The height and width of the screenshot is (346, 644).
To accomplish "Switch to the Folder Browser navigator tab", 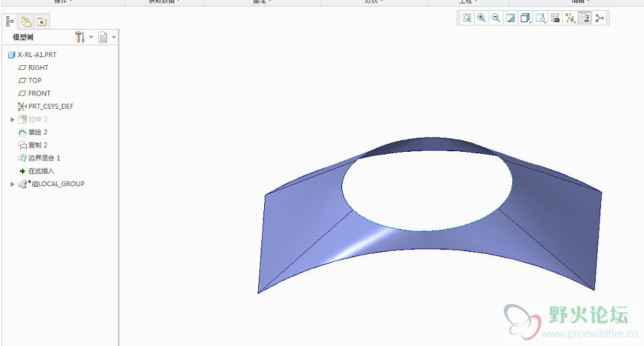I will click(26, 21).
